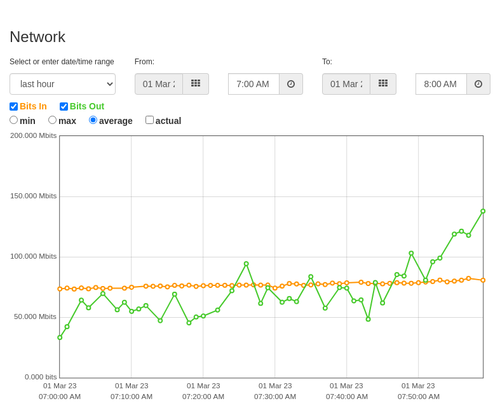
Task: Open the From time clock picker icon
Action: pyautogui.click(x=291, y=84)
